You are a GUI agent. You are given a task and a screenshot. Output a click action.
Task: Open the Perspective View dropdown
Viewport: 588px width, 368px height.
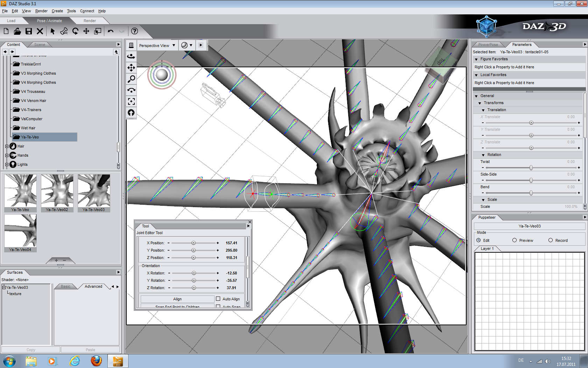pyautogui.click(x=157, y=46)
